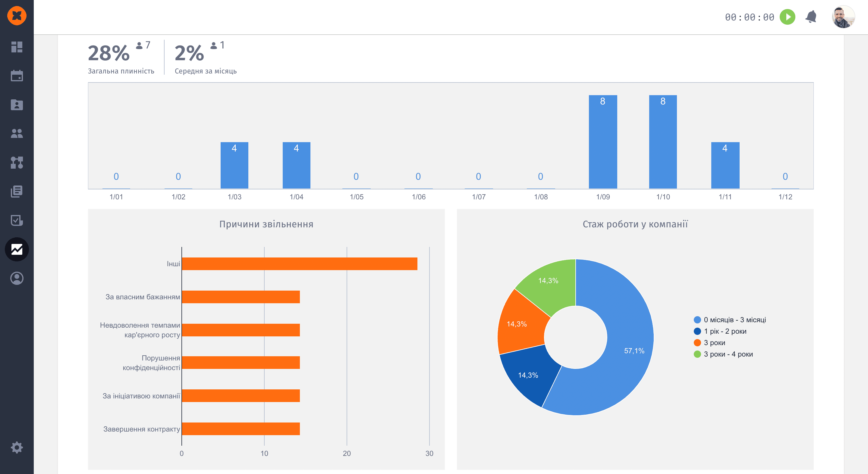This screenshot has width=868, height=474.
Task: Open the dashboard grid icon in sidebar
Action: coord(17,47)
